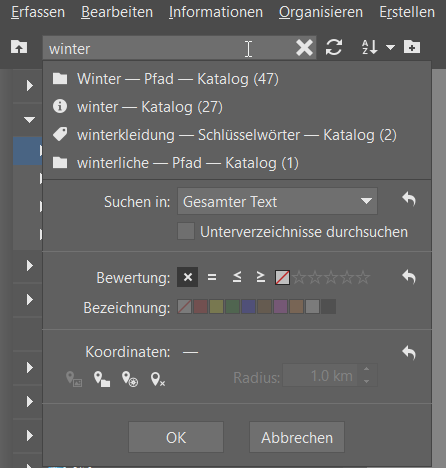Confirm the search with OK
Viewport: 446px width, 468px height.
(x=176, y=437)
